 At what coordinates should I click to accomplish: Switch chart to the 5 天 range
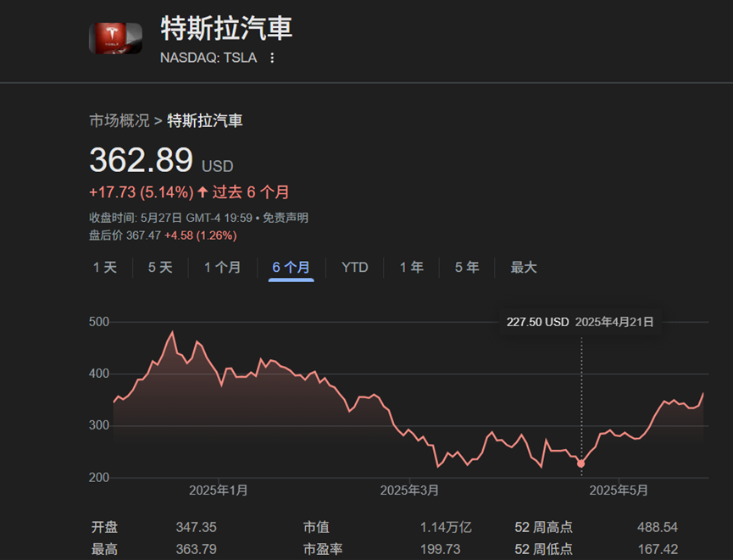(x=160, y=268)
